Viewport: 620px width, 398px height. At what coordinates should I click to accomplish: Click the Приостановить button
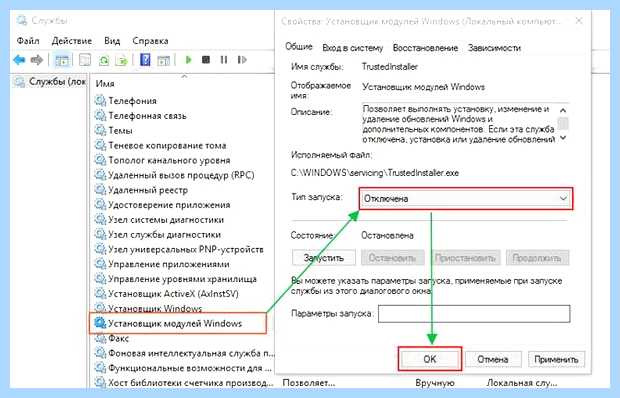pyautogui.click(x=465, y=258)
